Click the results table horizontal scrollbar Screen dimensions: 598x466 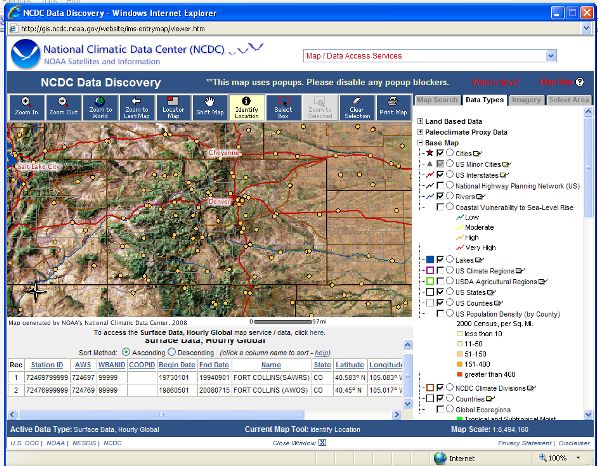(x=161, y=414)
